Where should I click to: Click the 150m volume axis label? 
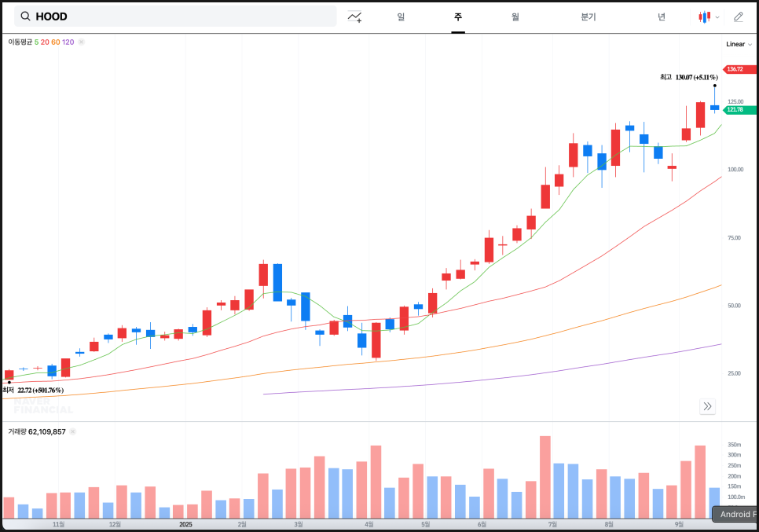pyautogui.click(x=735, y=486)
